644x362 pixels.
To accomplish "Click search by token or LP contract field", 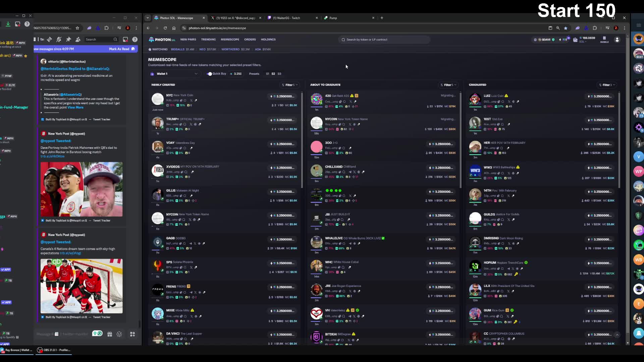I will (384, 40).
